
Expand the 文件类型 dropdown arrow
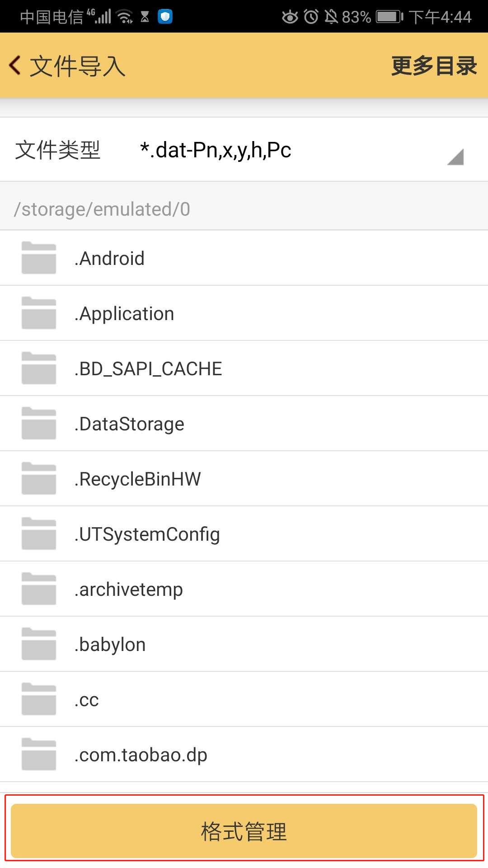(455, 157)
